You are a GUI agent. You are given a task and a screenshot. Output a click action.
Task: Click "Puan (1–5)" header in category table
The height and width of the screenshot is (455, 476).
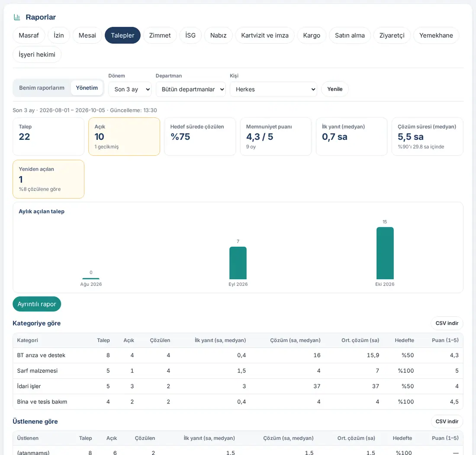(x=445, y=340)
